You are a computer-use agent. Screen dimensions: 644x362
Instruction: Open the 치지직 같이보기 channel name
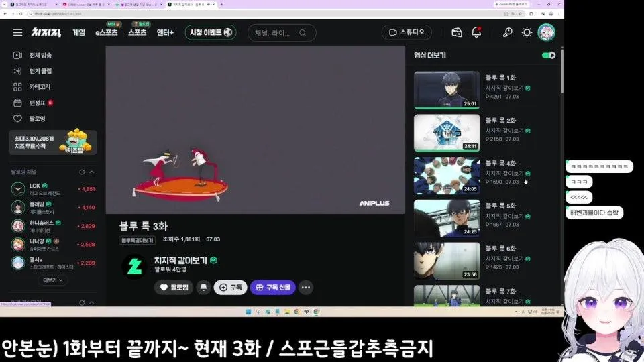coord(180,261)
